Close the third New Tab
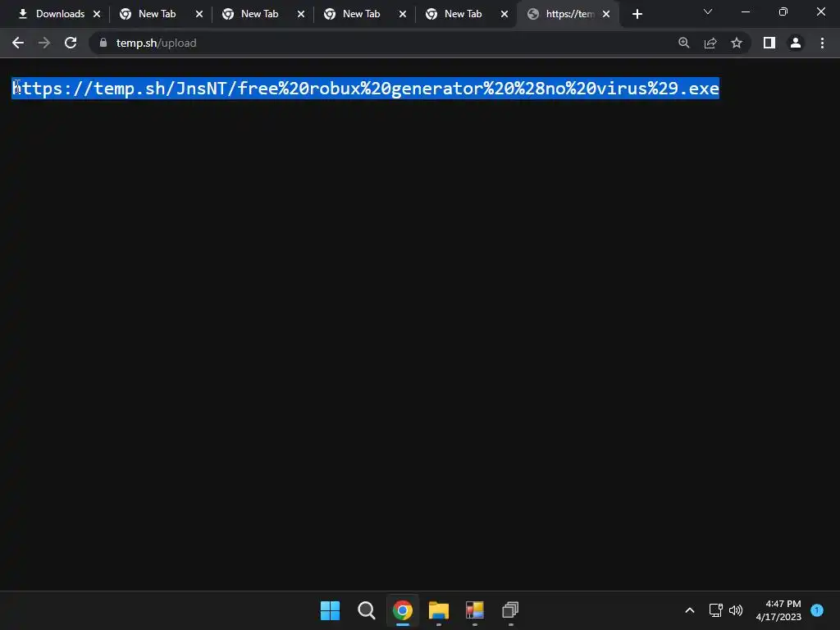Image resolution: width=840 pixels, height=630 pixels. coord(403,14)
